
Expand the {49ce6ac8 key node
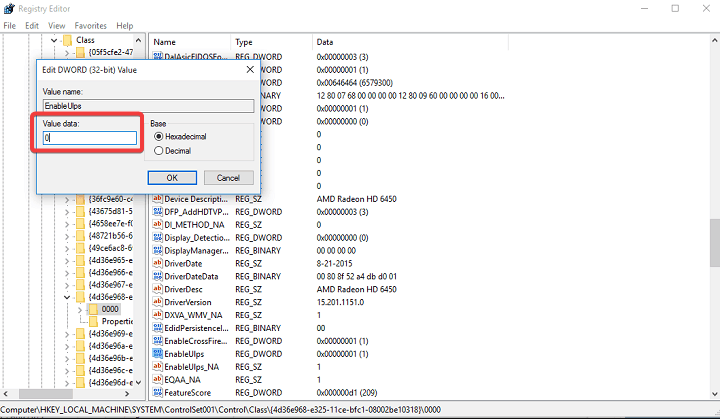(67, 249)
